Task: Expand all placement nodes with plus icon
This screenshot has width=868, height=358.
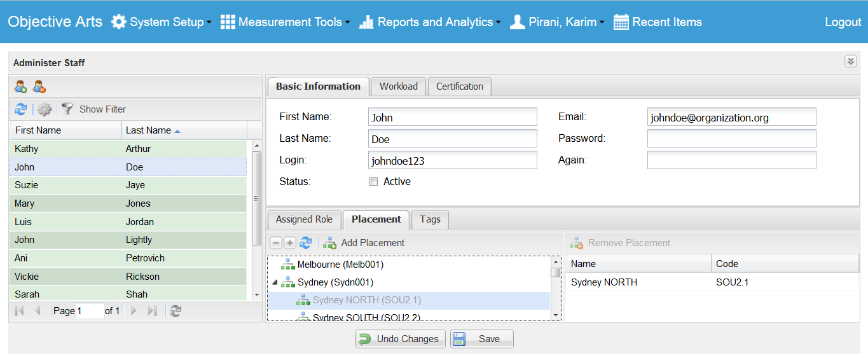Action: 290,243
